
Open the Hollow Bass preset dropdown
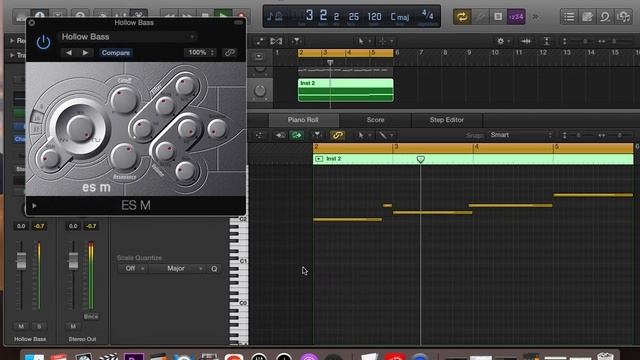pos(127,37)
